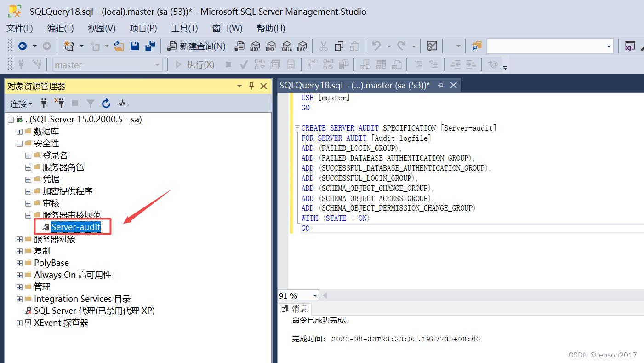Click the WITH (STATE = ON) code line
The image size is (644, 363).
tap(336, 219)
